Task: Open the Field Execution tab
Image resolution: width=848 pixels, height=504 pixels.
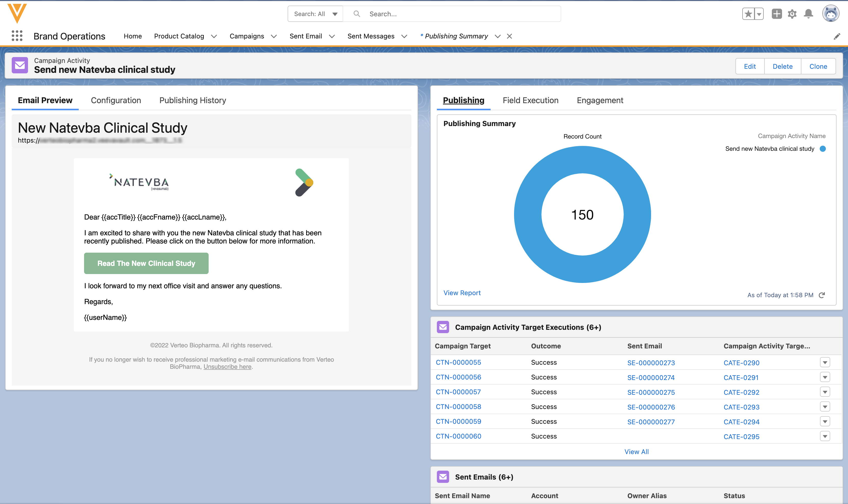Action: 530,101
